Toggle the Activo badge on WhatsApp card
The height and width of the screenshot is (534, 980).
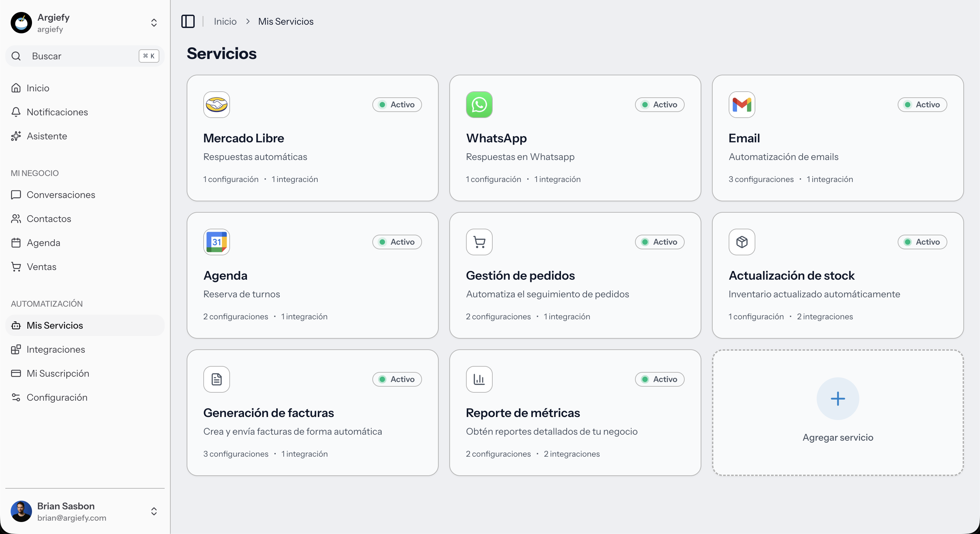click(x=659, y=105)
